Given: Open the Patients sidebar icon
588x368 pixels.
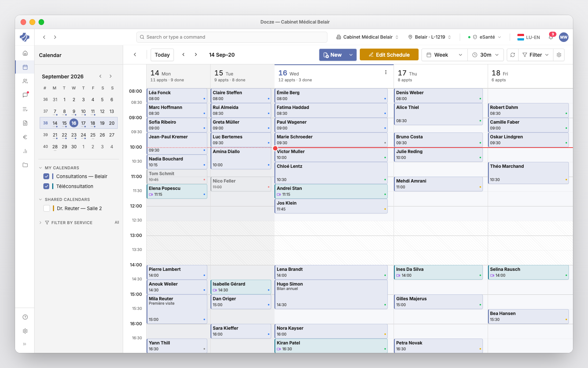Looking at the screenshot, I should (x=25, y=81).
